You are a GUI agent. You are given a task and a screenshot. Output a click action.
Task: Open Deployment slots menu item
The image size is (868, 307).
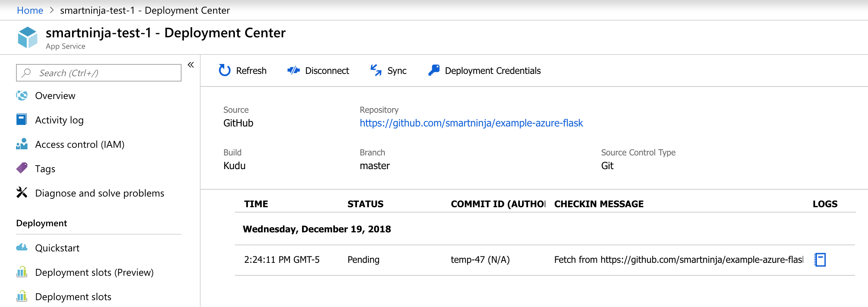[73, 297]
